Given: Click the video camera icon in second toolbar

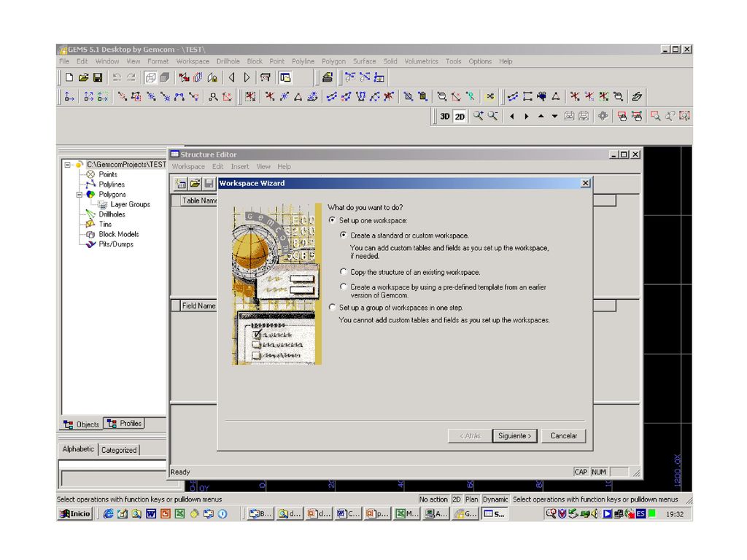Looking at the screenshot, I should click(541, 97).
